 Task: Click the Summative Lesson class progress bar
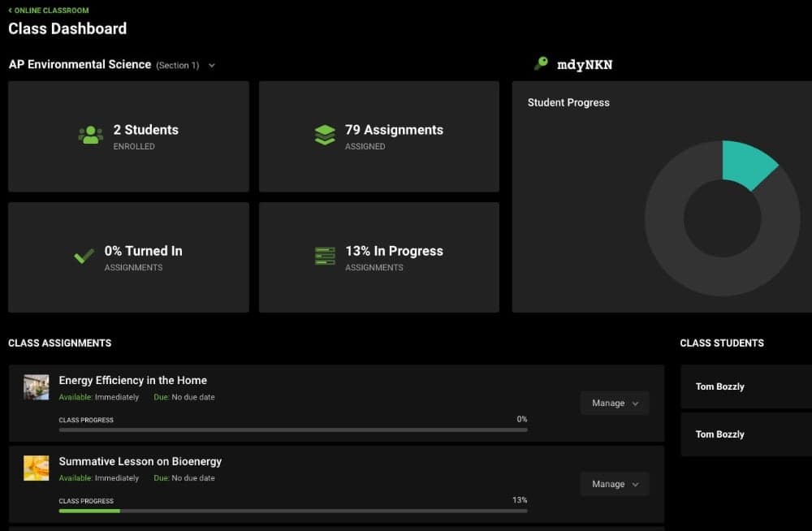pos(293,511)
